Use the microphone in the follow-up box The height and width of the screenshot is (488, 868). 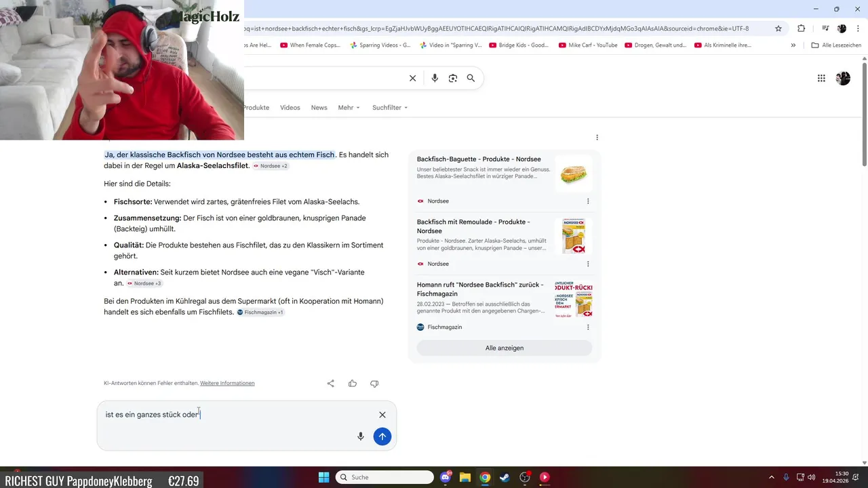pyautogui.click(x=361, y=436)
